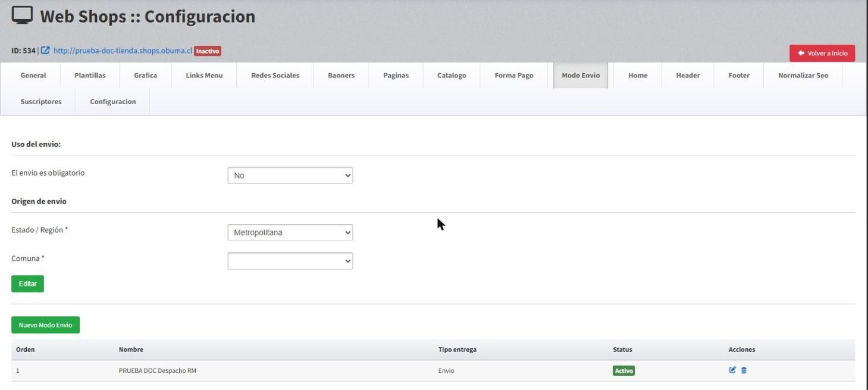Open the prueba-doc-tienda.shops.obuma.cl link
The width and height of the screenshot is (868, 390).
(123, 51)
